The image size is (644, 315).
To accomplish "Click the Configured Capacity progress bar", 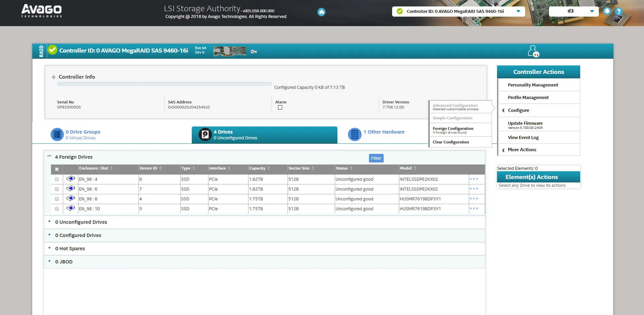I will coord(164,84).
